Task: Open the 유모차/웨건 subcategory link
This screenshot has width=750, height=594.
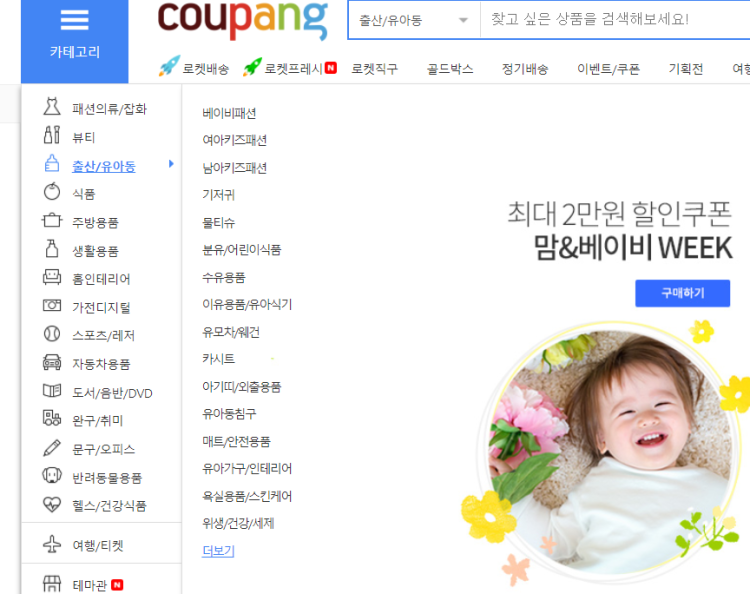Action: tap(231, 332)
